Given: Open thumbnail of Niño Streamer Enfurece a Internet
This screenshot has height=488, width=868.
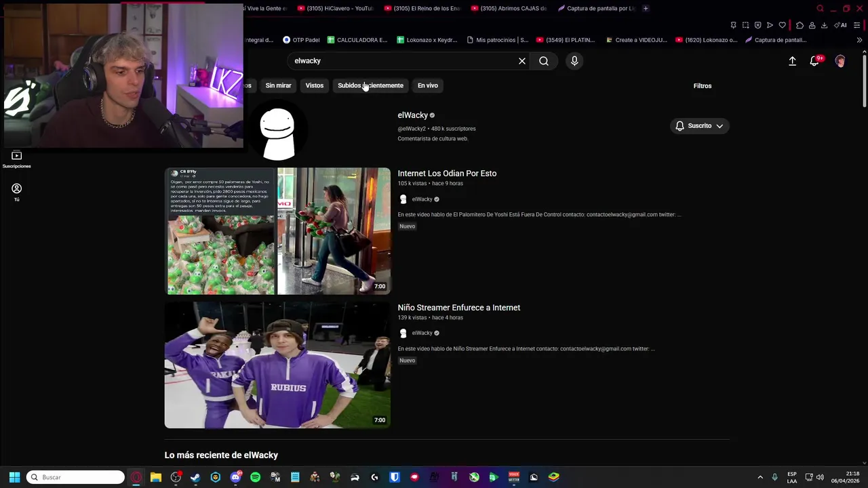Looking at the screenshot, I should [277, 365].
